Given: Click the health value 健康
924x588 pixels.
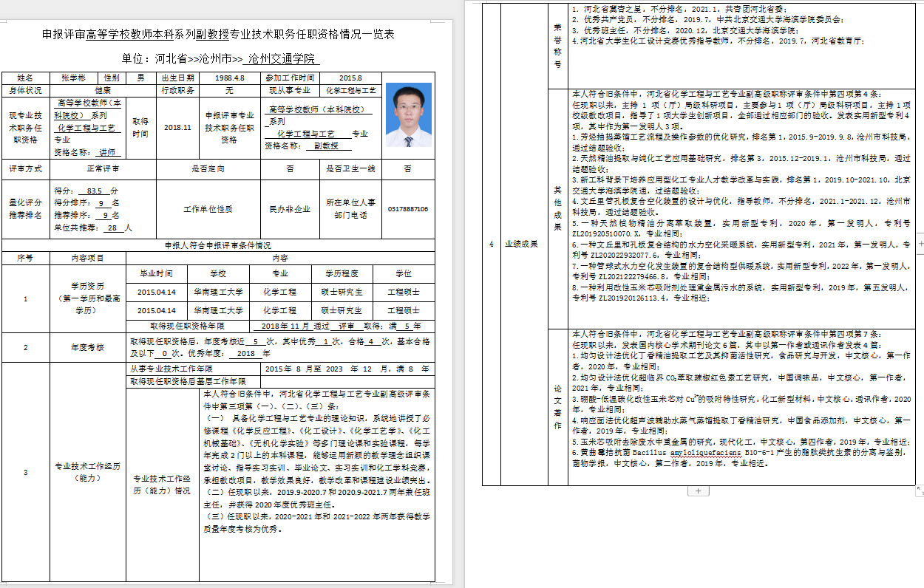Looking at the screenshot, I should pyautogui.click(x=103, y=90).
